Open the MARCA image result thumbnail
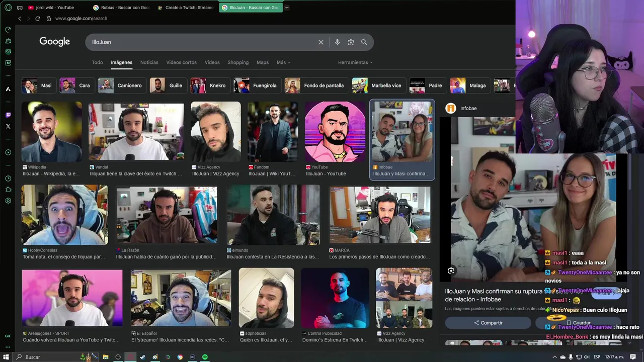 (380, 215)
